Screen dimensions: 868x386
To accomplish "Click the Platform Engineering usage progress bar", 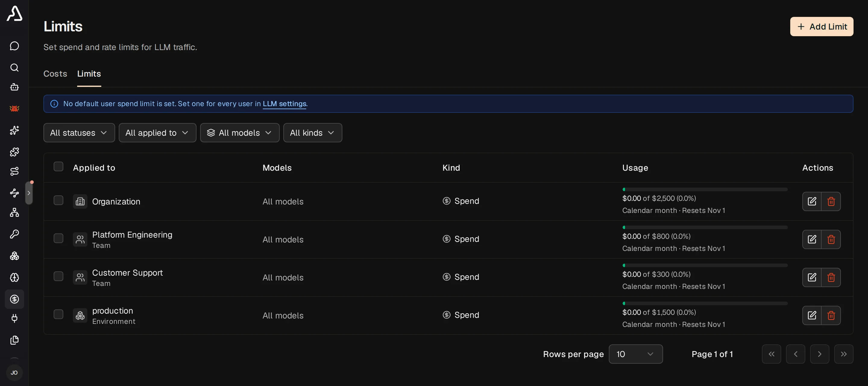I will 705,228.
